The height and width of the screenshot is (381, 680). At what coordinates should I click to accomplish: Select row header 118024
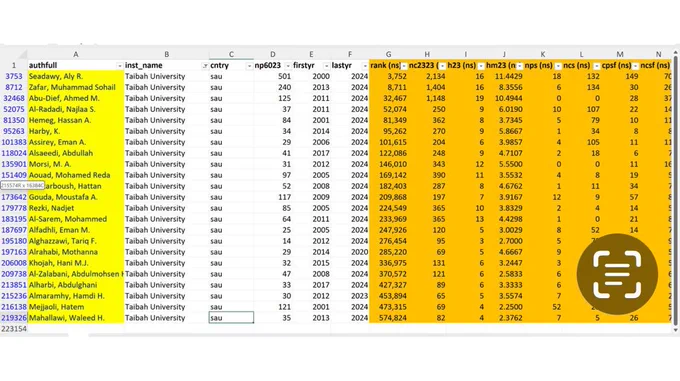click(14, 153)
